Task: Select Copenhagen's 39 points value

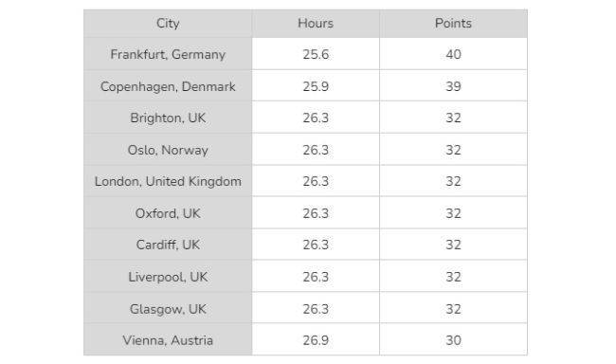Action: click(453, 86)
